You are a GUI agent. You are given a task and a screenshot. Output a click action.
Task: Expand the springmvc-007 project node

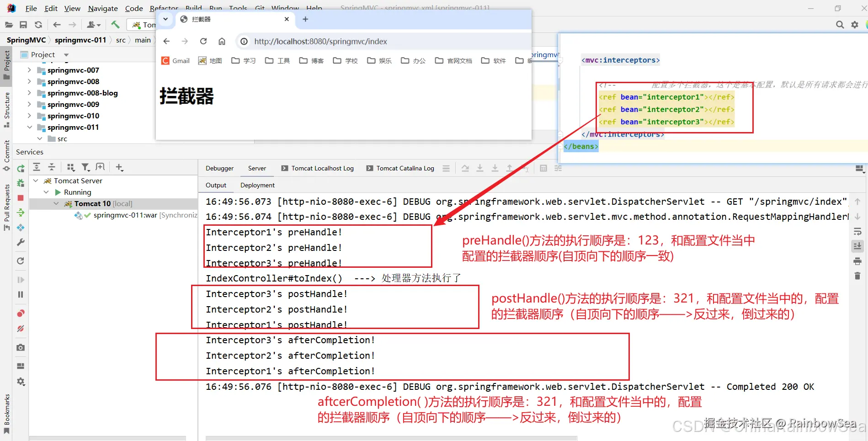(x=29, y=70)
